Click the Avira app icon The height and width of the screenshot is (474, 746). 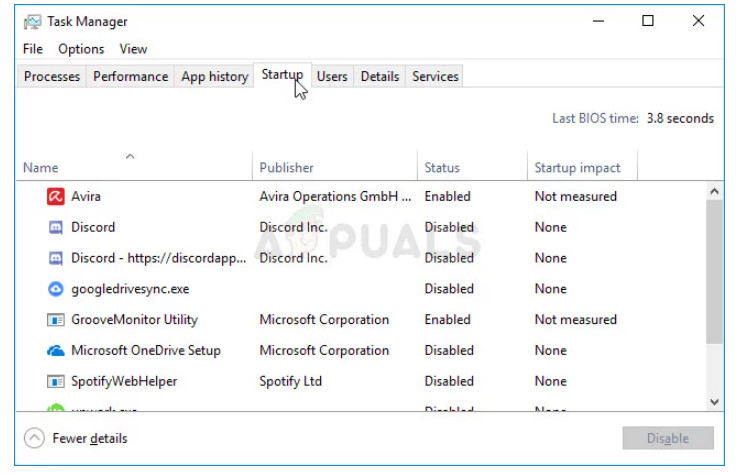click(x=55, y=197)
